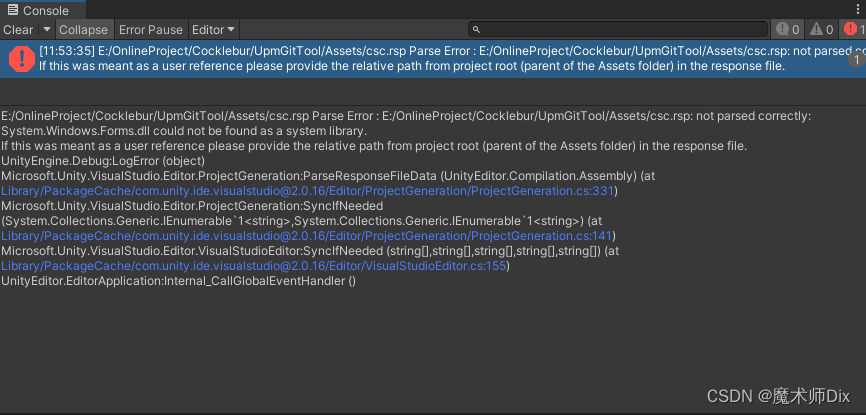This screenshot has width=866, height=415.
Task: Toggle the Collapse option
Action: tap(83, 30)
